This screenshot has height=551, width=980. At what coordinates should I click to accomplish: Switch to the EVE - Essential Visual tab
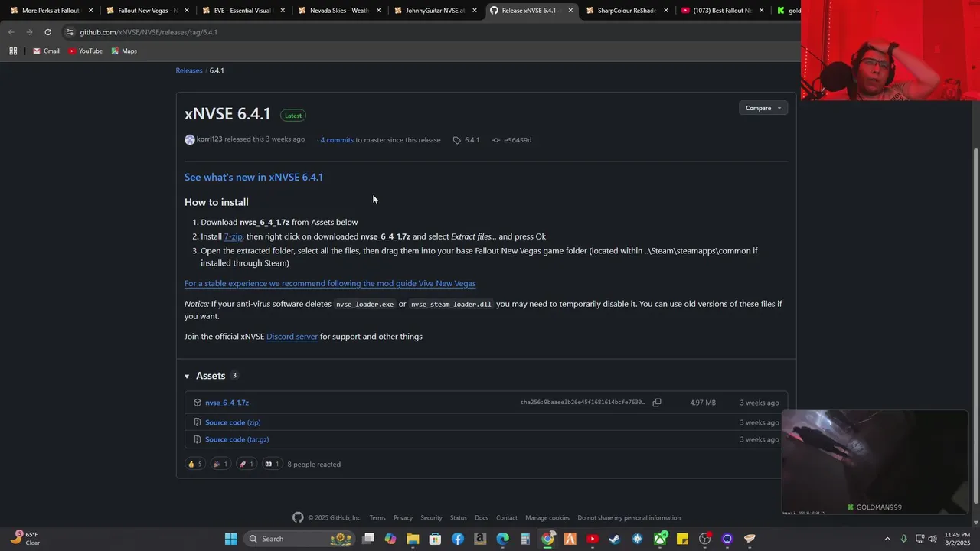click(x=241, y=11)
